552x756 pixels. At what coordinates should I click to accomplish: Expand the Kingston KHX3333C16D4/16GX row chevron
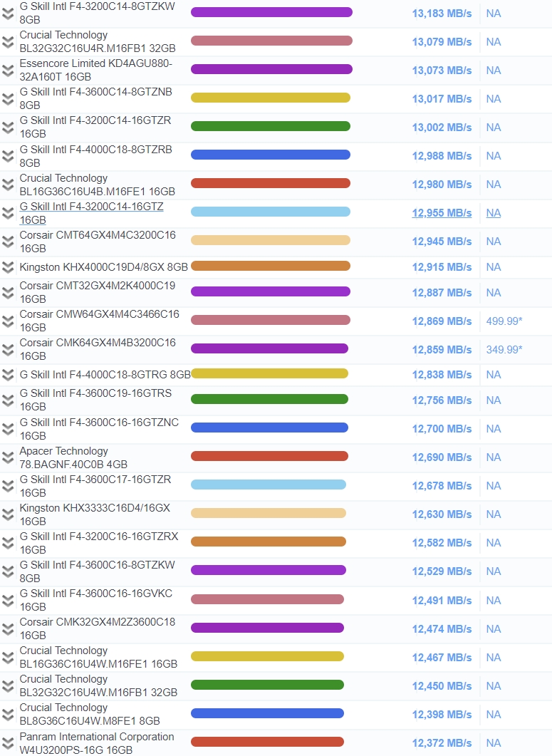pos(8,514)
